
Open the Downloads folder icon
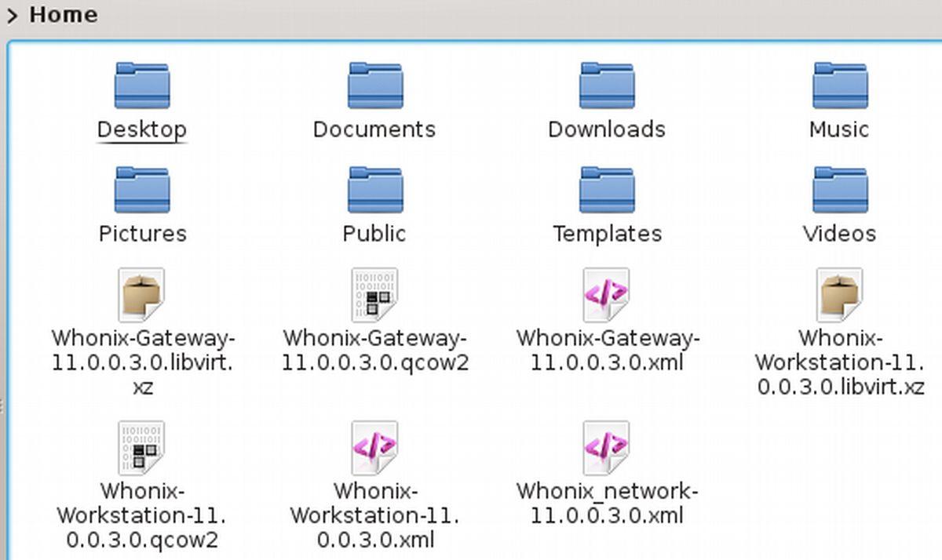607,85
